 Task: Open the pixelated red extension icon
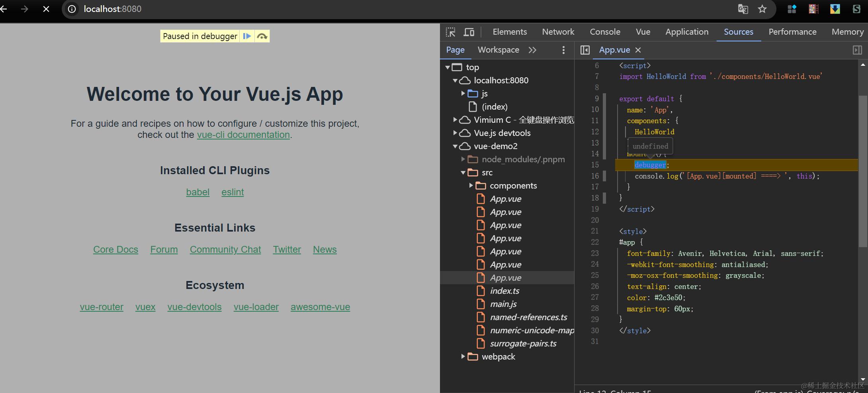pos(813,9)
